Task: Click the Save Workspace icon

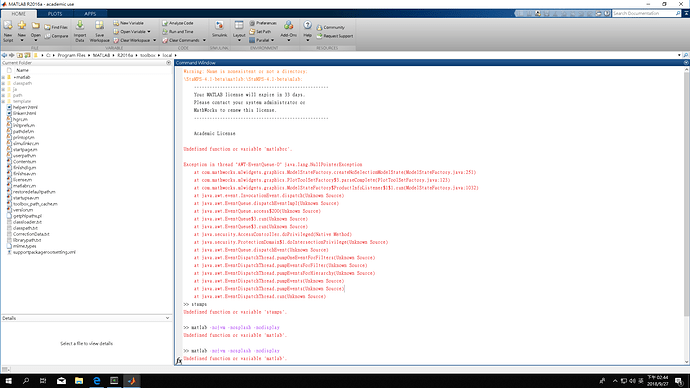Action: 99,26
